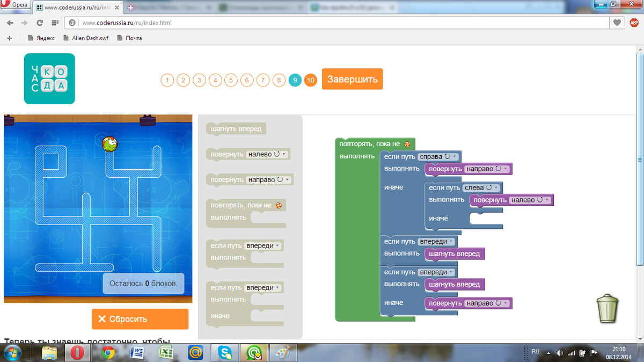Image resolution: width=644 pixels, height=362 pixels.
Task: Click the volume icon in system tray
Action: tap(560, 353)
